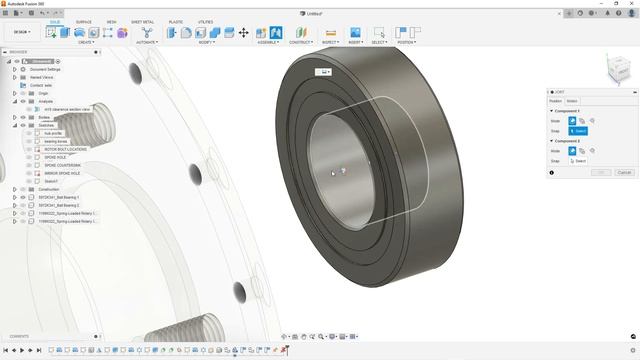Image resolution: width=640 pixels, height=360 pixels.
Task: Select the Measure tool under Inspect
Action: pos(331,32)
